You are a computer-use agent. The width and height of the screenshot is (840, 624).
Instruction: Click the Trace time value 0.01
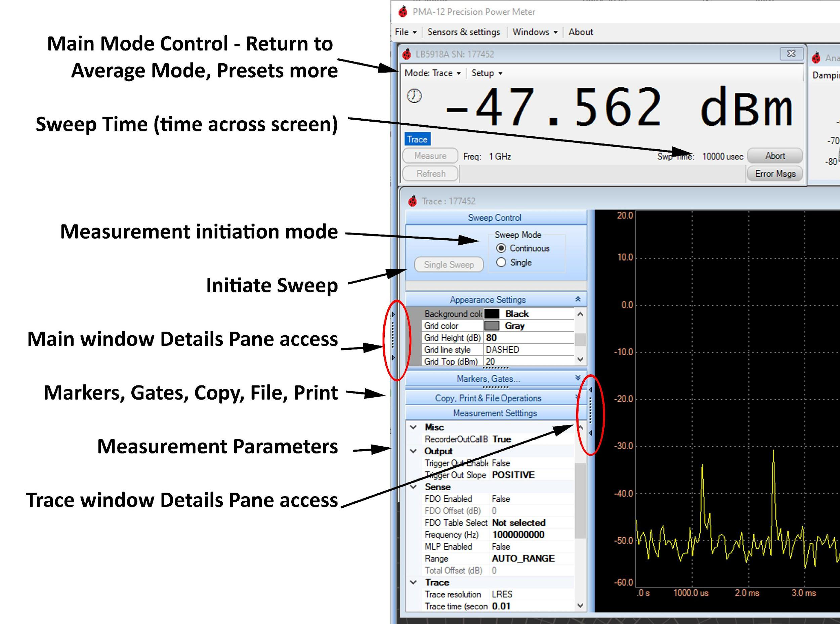(x=532, y=606)
